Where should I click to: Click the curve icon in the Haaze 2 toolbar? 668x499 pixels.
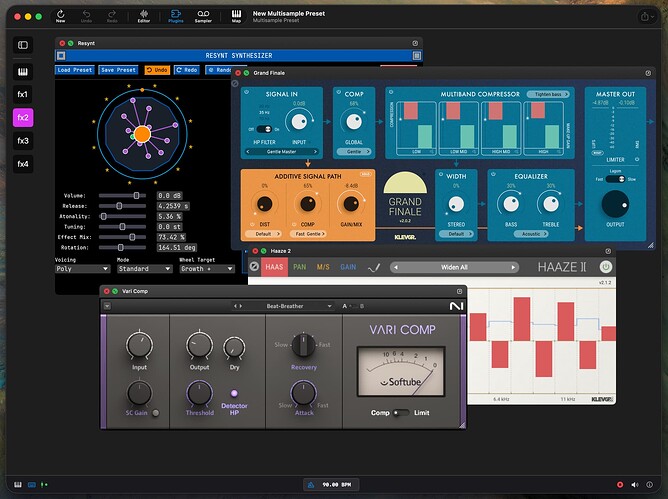point(374,268)
